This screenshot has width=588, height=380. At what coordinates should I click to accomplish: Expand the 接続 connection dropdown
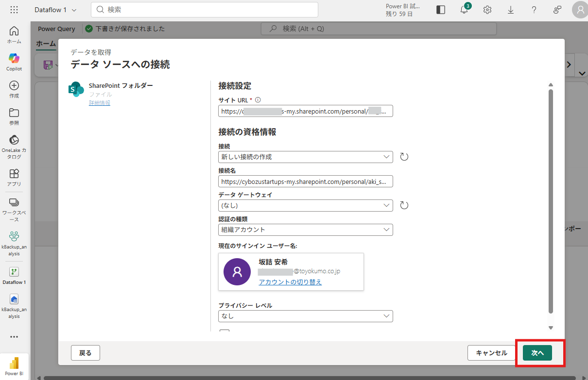pos(306,157)
